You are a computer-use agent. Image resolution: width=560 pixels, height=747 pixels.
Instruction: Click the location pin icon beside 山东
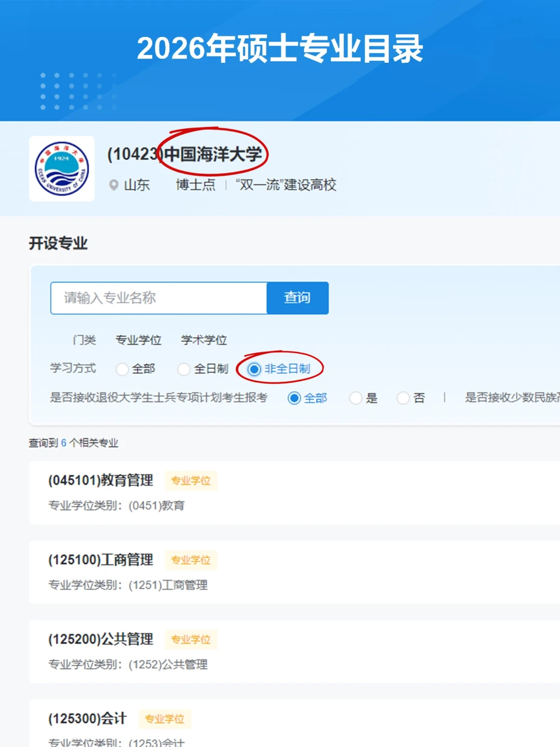click(x=114, y=185)
